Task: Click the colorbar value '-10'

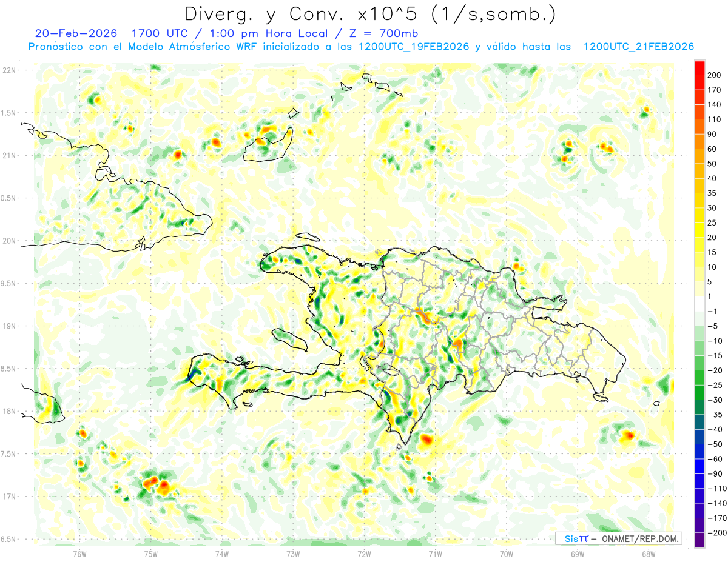Action: tap(716, 341)
